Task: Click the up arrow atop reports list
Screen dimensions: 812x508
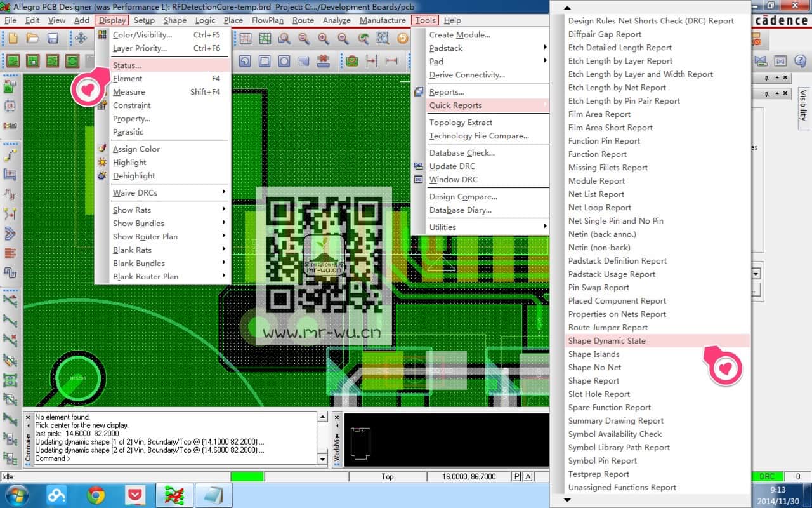Action: coord(568,8)
